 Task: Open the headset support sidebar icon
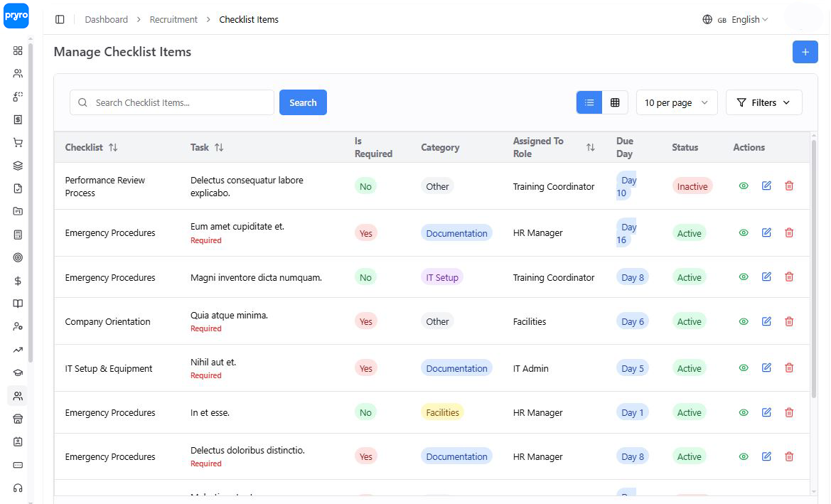click(18, 488)
